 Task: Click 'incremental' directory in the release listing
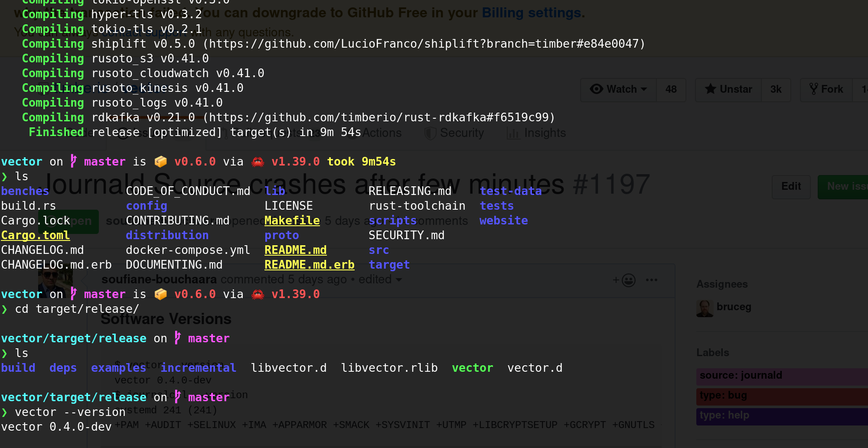pos(199,368)
